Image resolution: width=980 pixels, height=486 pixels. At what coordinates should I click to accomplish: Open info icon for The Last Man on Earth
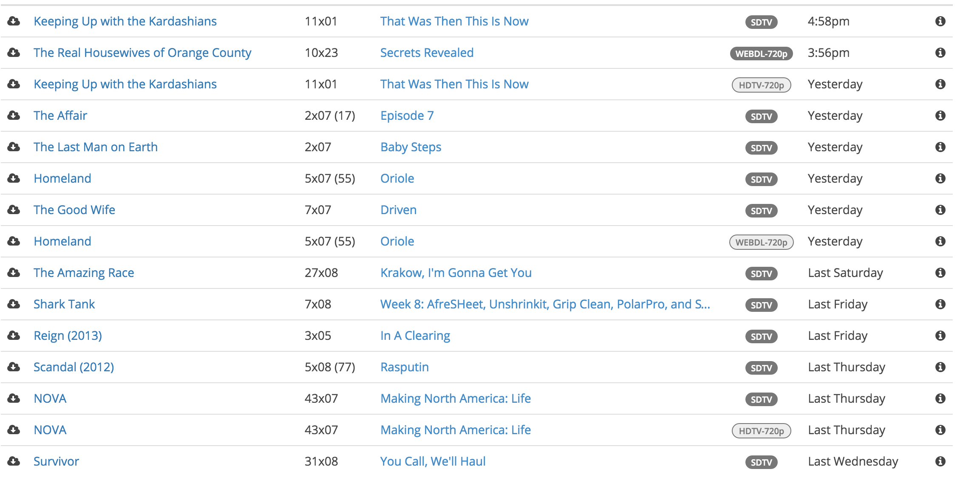point(940,147)
